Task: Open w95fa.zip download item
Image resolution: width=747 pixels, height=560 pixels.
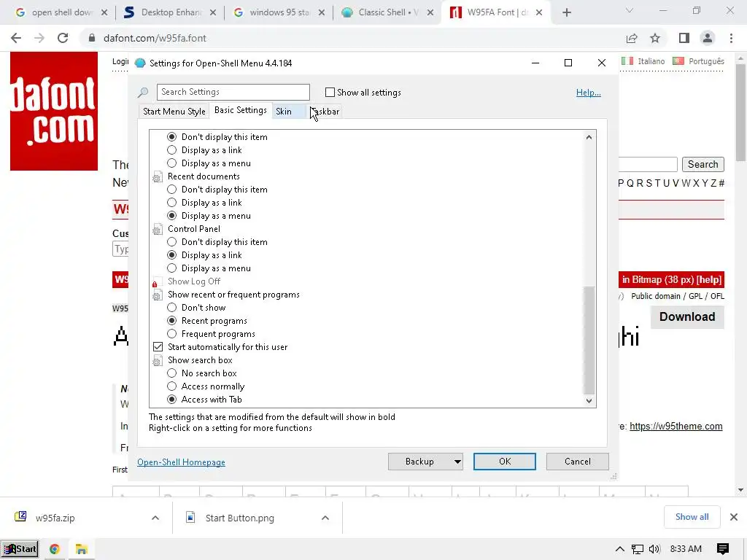Action: point(55,518)
